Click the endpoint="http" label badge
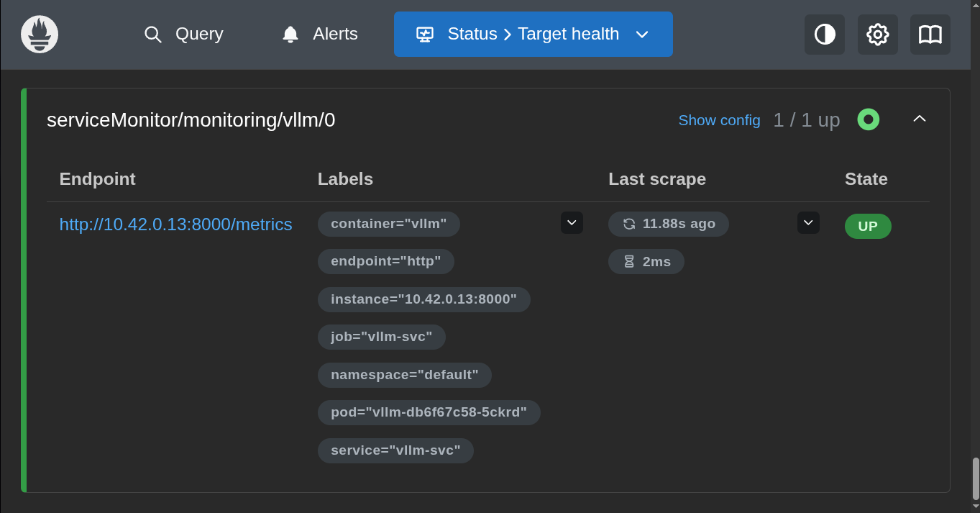 tap(386, 261)
